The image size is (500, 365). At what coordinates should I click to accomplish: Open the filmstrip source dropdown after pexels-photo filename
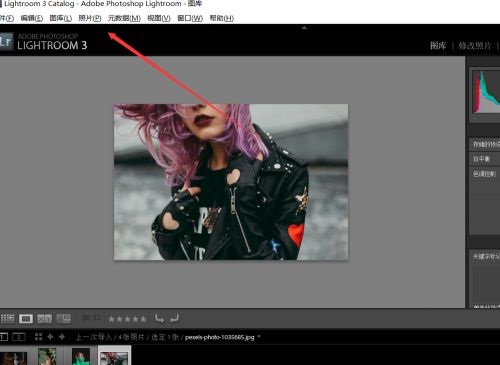pyautogui.click(x=259, y=337)
